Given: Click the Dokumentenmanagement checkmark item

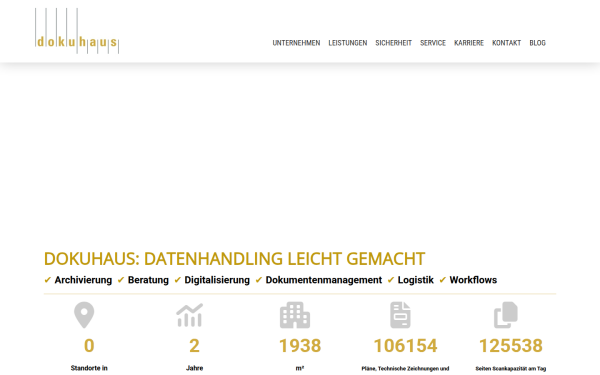Looking at the screenshot, I should [x=318, y=280].
